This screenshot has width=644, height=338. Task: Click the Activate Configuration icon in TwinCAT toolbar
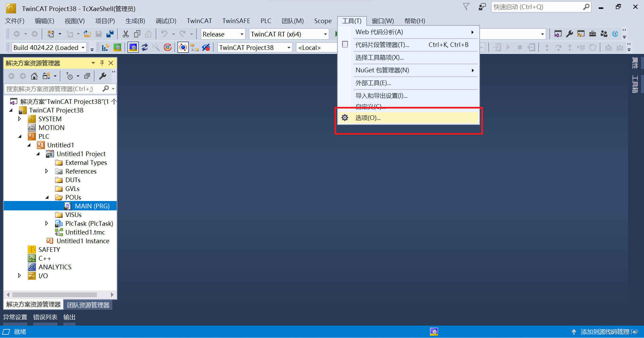coord(105,48)
